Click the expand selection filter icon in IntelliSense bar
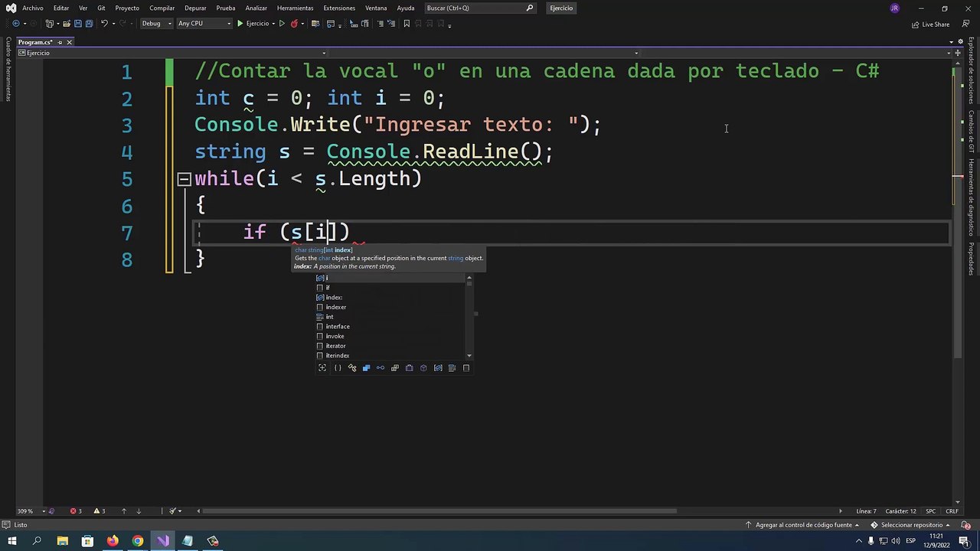The width and height of the screenshot is (980, 551). point(322,368)
